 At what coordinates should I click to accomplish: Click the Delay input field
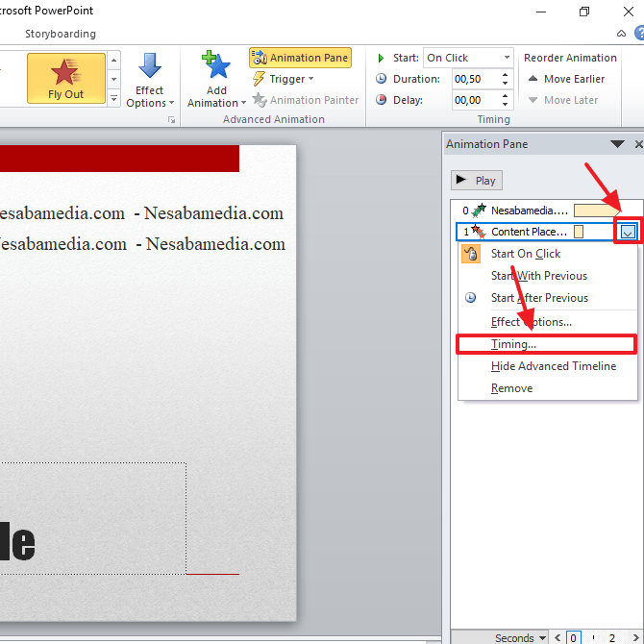[476, 100]
